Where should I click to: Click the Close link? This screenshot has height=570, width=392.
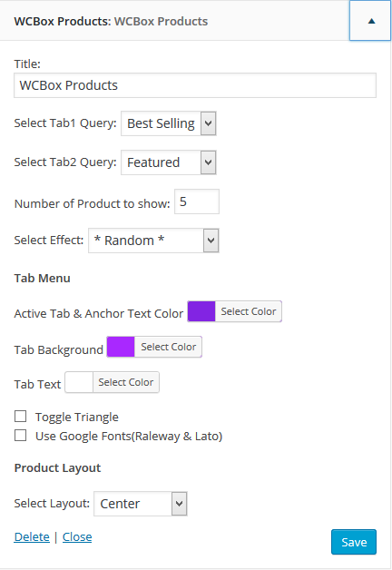click(x=77, y=537)
